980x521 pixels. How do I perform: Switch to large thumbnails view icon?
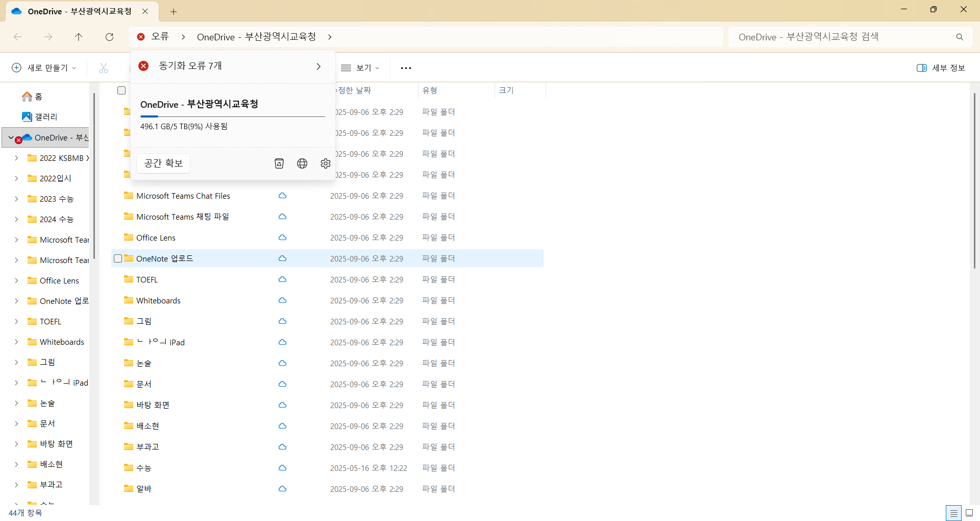[969, 513]
